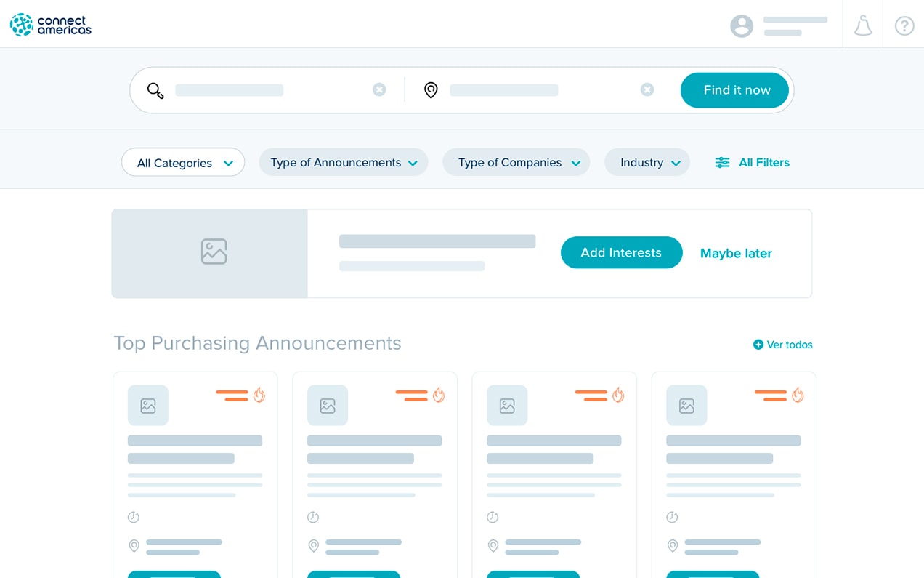Click the magnifying glass search icon

point(155,90)
